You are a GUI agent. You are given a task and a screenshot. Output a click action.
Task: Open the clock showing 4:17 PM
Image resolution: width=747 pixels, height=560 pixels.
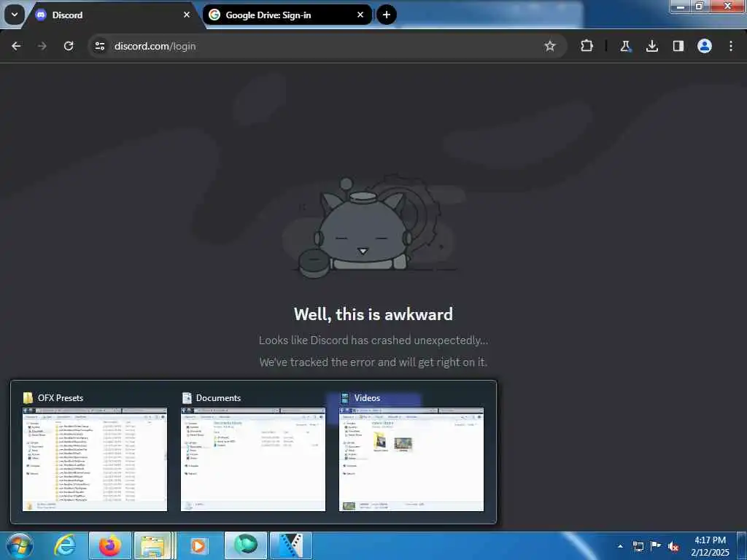tap(710, 546)
